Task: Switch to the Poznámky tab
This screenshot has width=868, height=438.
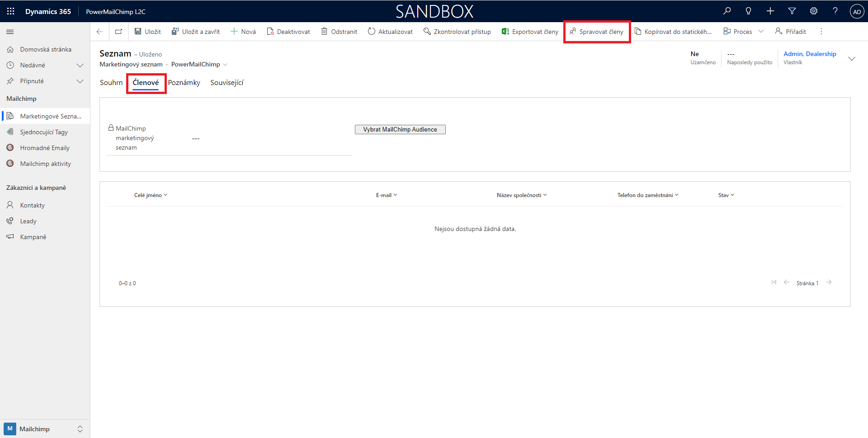Action: (184, 83)
